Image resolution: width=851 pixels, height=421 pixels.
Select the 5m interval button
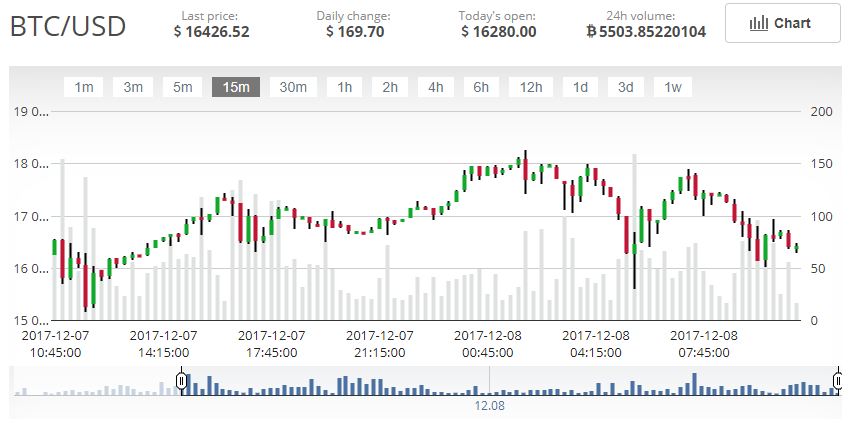tap(182, 87)
